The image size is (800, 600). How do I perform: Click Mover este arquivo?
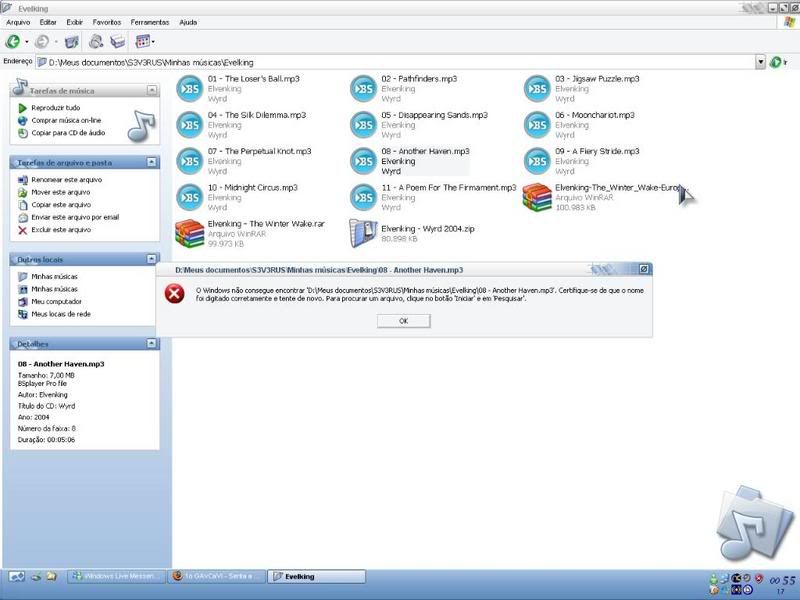pyautogui.click(x=61, y=192)
